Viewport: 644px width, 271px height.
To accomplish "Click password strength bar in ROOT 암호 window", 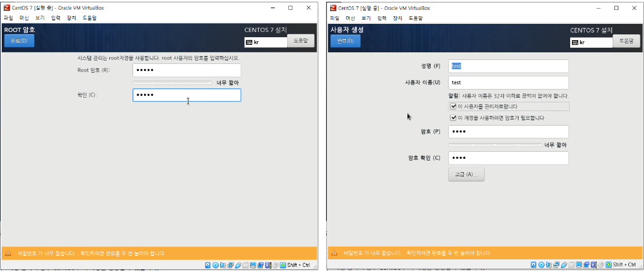I will pyautogui.click(x=172, y=83).
